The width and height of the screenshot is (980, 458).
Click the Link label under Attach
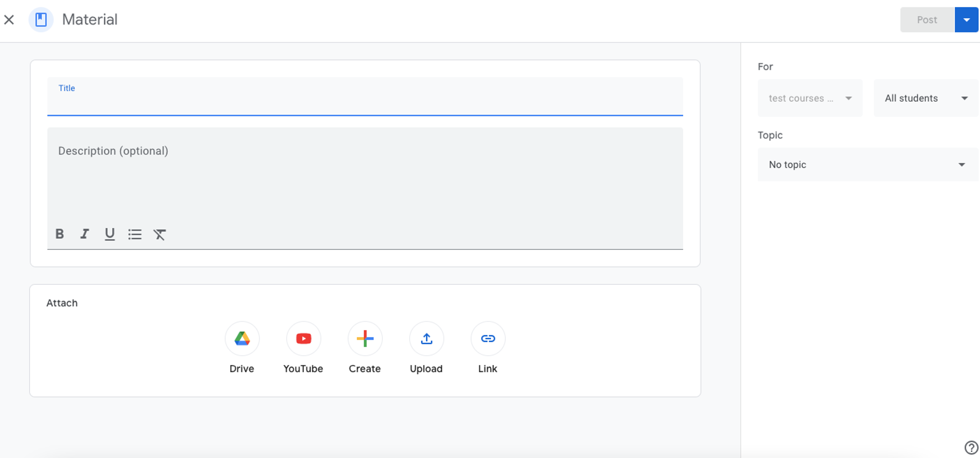click(488, 369)
